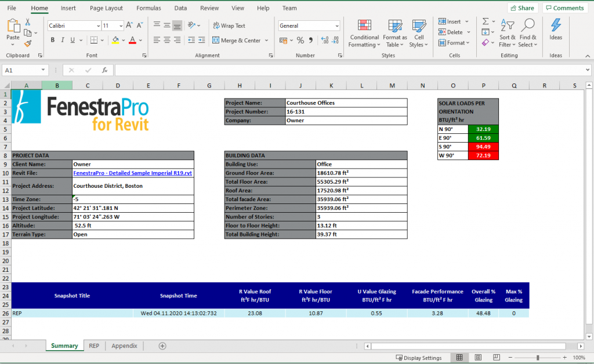Decrease indent icon
Image resolution: width=594 pixels, height=364 pixels.
191,40
